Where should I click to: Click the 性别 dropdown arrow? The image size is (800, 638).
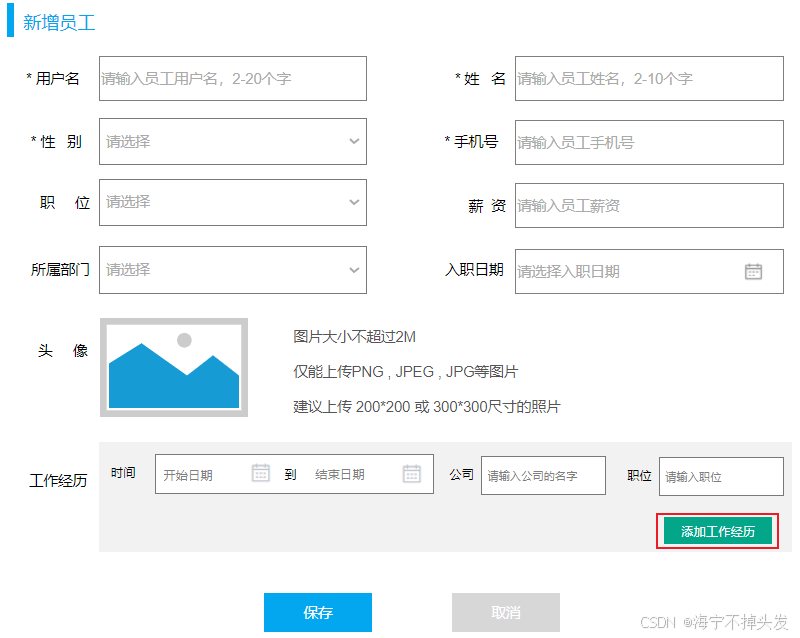[x=354, y=141]
